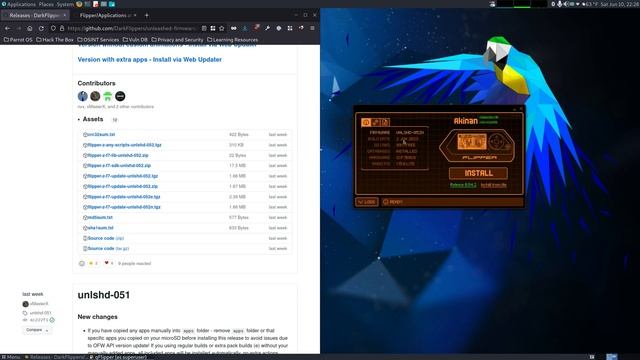
Task: Click the green contributor avatar
Action: point(108,96)
